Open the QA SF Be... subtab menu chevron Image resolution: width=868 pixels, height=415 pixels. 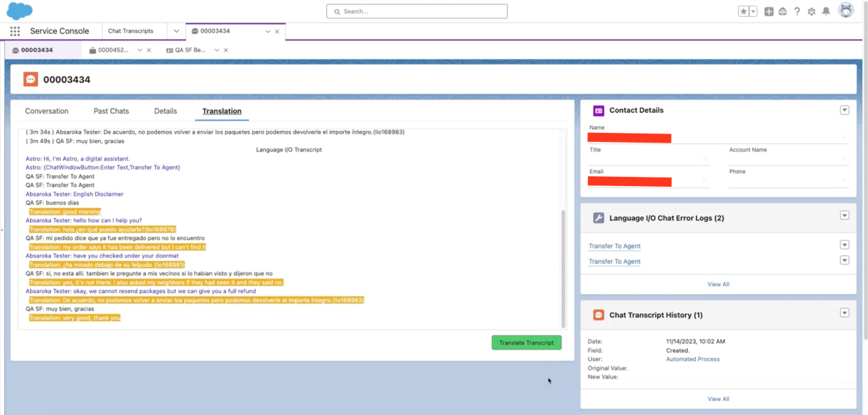pos(217,50)
